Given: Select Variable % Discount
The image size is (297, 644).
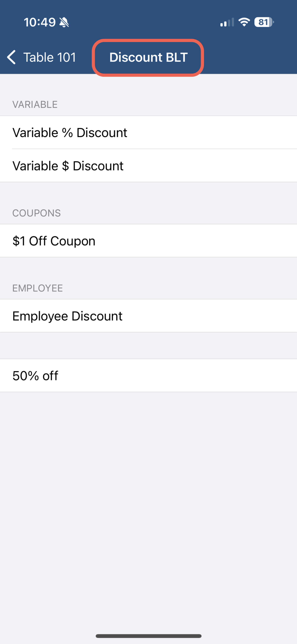Looking at the screenshot, I should pyautogui.click(x=148, y=132).
